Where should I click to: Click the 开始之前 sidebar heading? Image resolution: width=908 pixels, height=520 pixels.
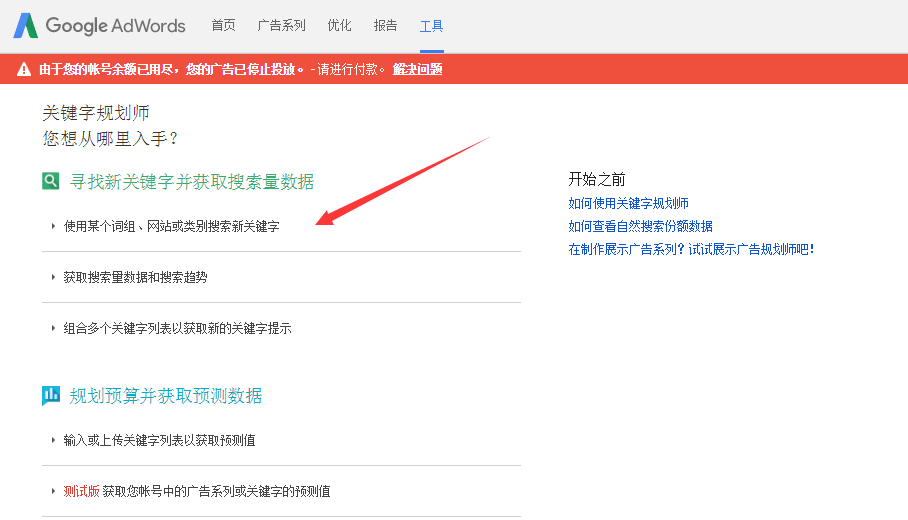click(596, 179)
